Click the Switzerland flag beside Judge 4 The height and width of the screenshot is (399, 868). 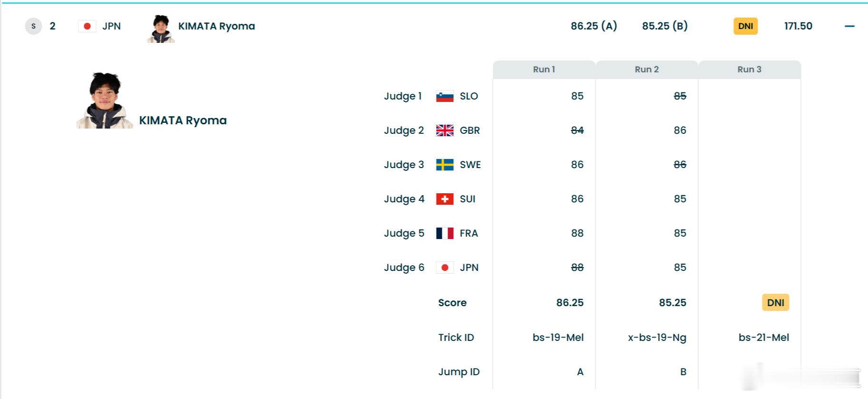point(445,199)
